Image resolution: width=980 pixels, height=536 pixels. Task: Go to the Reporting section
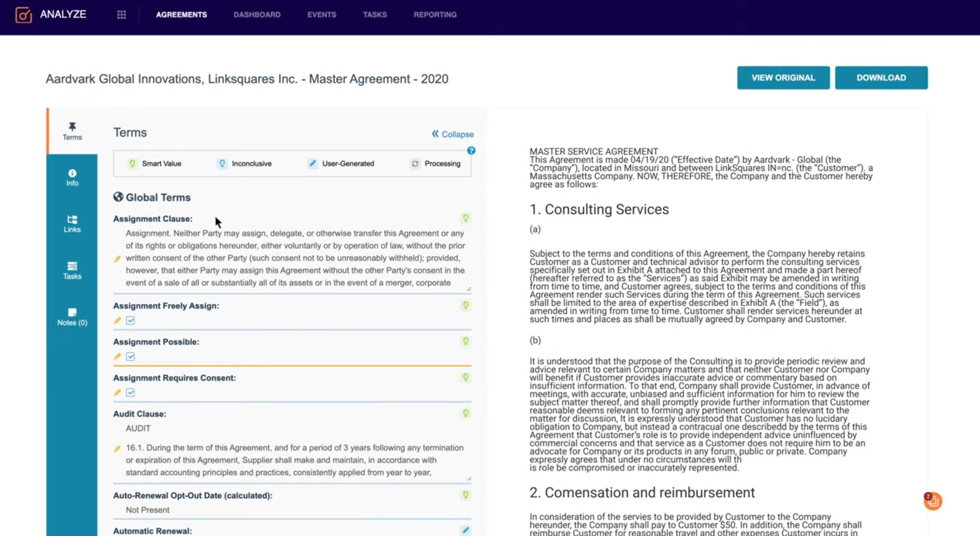(x=435, y=15)
